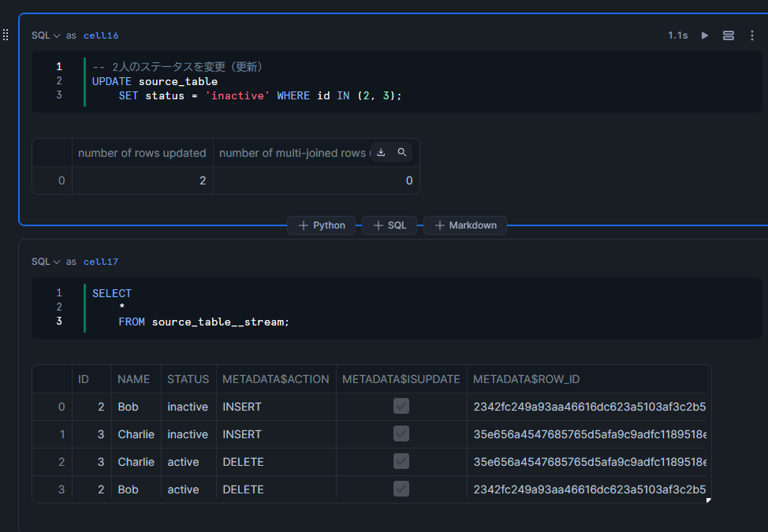
Task: Rename cell16 via its name label
Action: [x=100, y=35]
